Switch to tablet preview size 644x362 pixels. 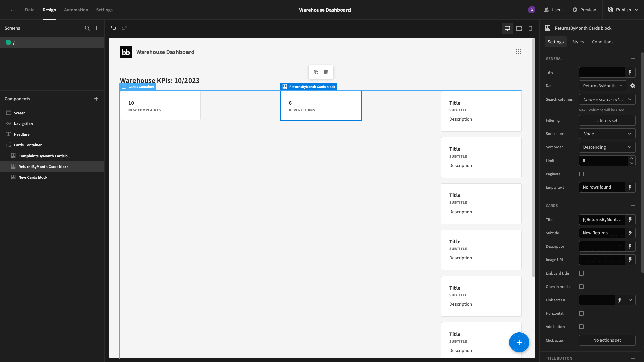(x=519, y=28)
